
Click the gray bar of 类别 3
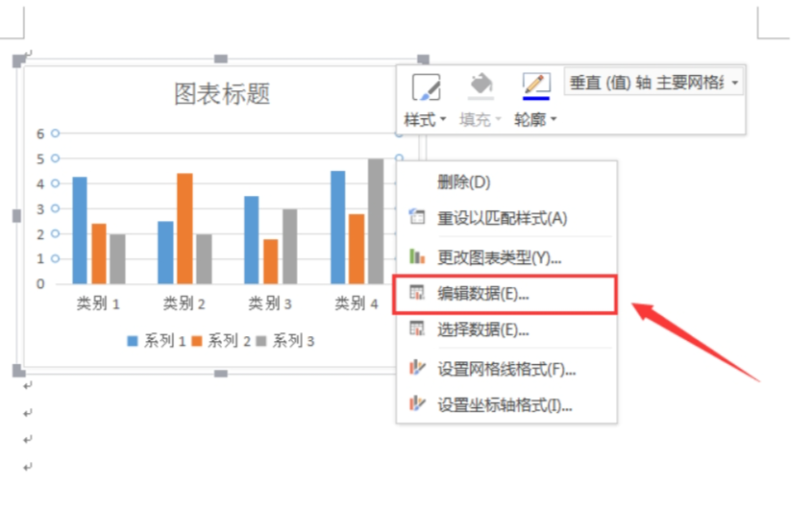(290, 247)
